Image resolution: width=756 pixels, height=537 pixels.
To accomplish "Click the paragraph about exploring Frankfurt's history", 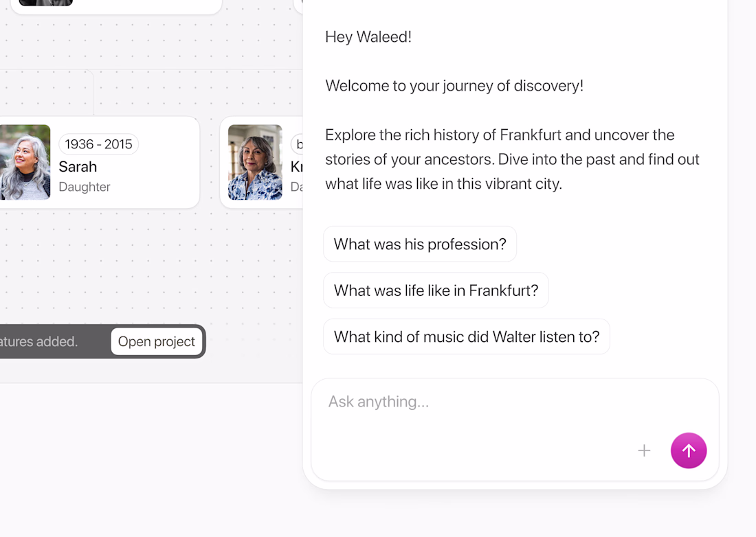I will coord(512,159).
